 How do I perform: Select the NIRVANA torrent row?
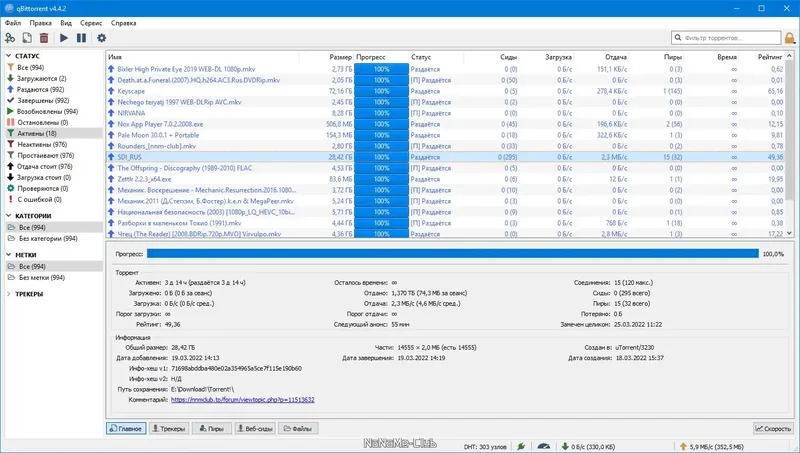point(445,113)
